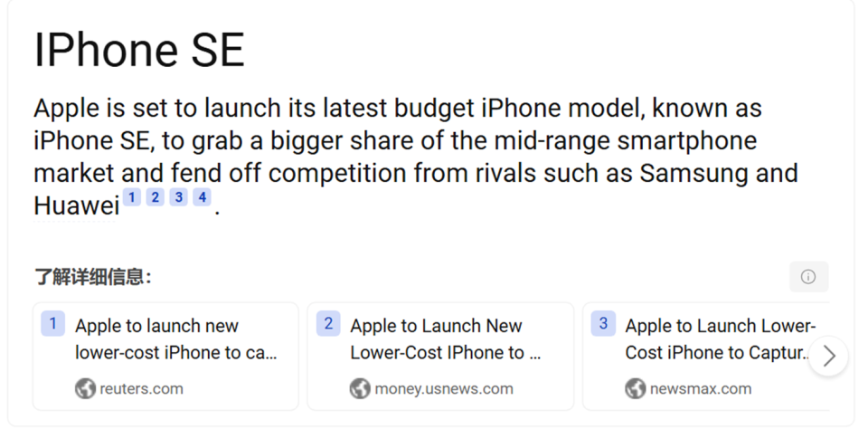Click the money.usnews.com domain label
868x429 pixels.
click(x=443, y=389)
